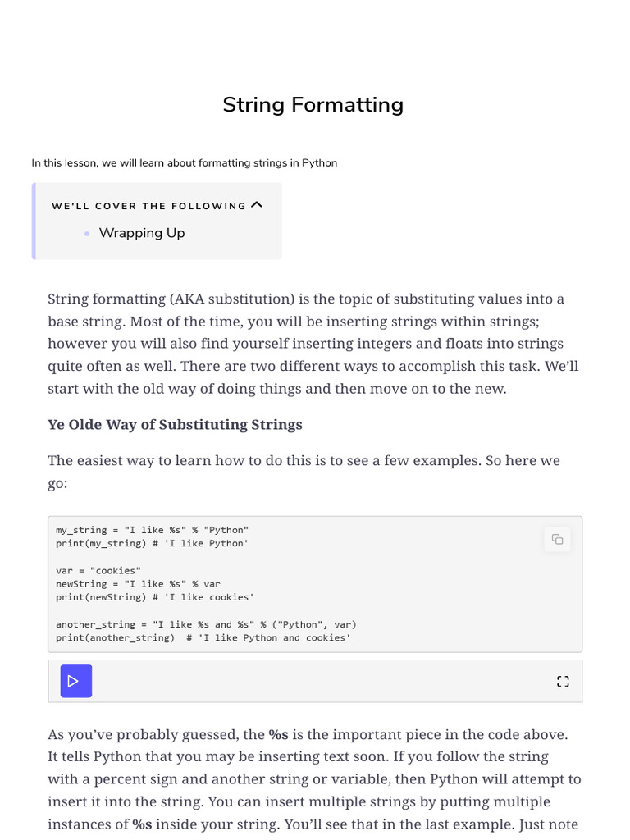Click the var = "cookies" code line

tap(98, 570)
